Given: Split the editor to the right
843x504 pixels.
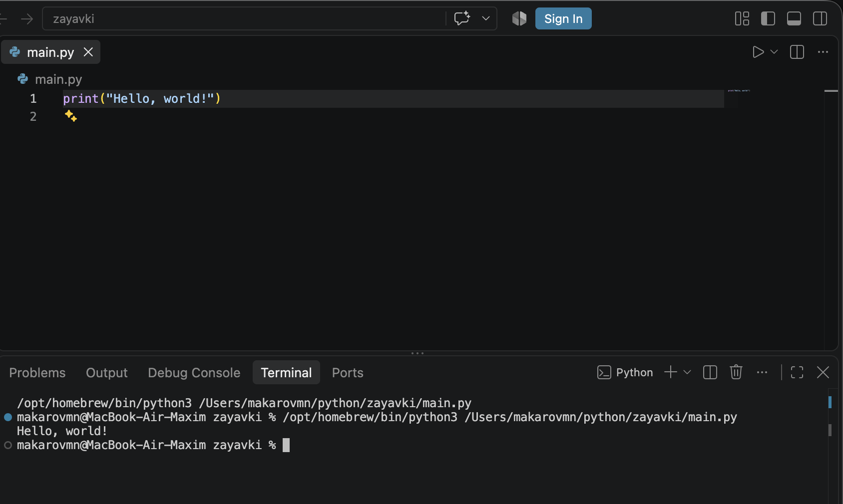Looking at the screenshot, I should (797, 52).
